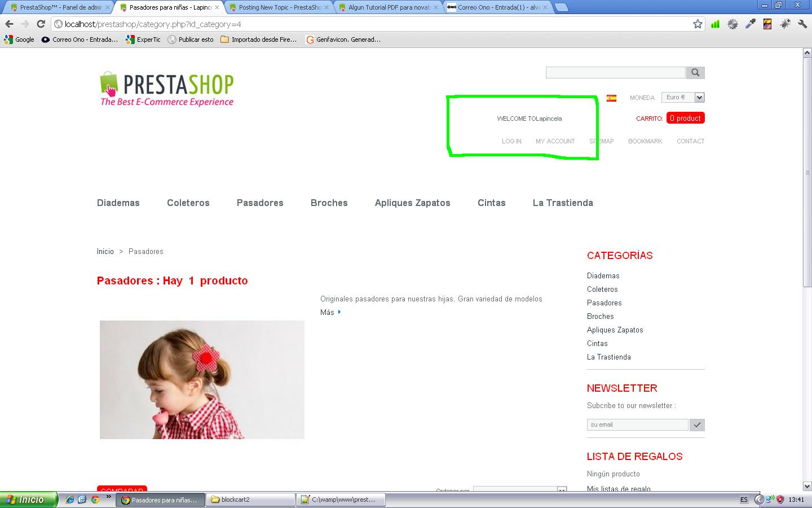Open the Euro currency dropdown
Screen dimensions: 812x508
click(x=683, y=98)
